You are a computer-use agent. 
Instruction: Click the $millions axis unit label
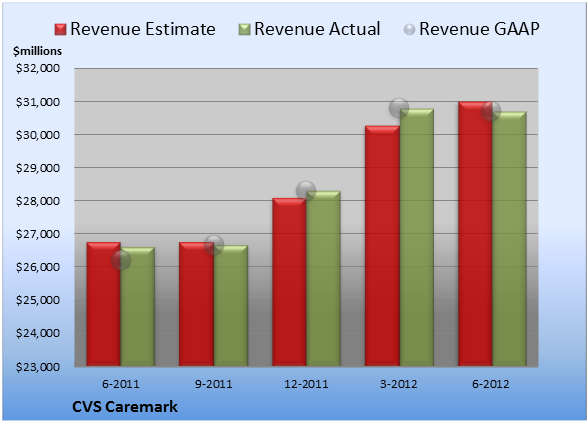pos(37,51)
